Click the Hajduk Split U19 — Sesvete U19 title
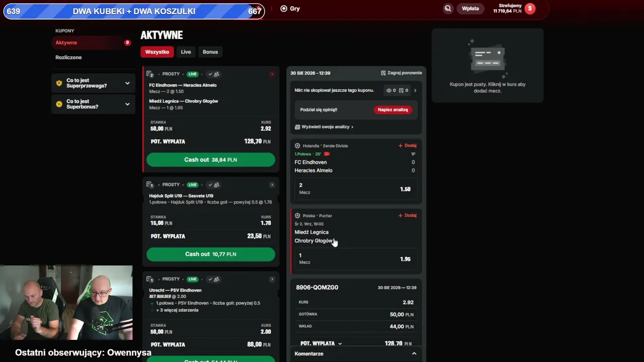 (181, 196)
